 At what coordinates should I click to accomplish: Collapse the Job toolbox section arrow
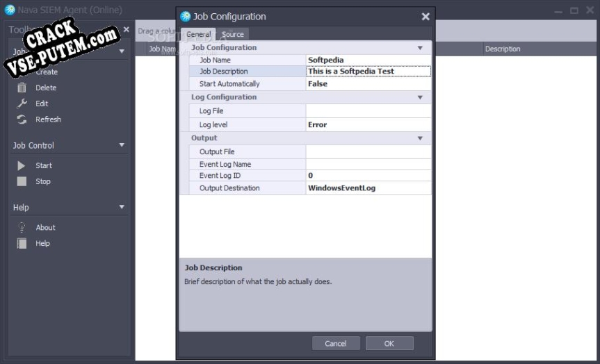[122, 51]
